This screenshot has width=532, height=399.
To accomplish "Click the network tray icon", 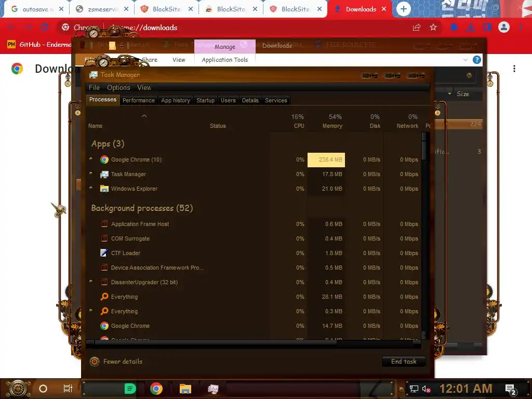I will point(414,389).
